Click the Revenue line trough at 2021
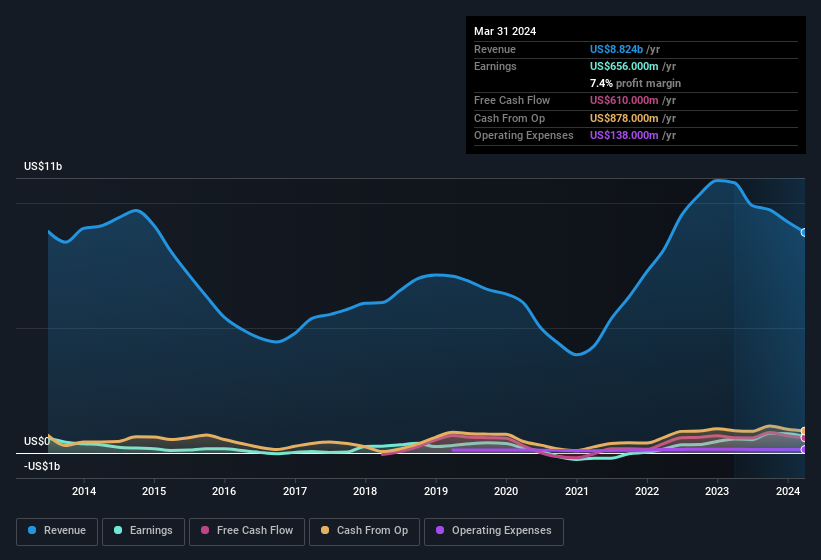The height and width of the screenshot is (560, 821). (x=577, y=354)
